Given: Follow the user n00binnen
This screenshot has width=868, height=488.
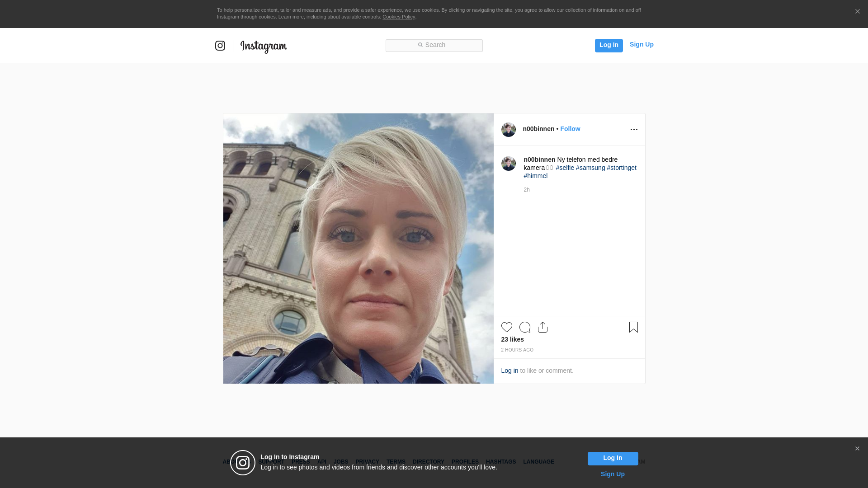Looking at the screenshot, I should pyautogui.click(x=570, y=129).
